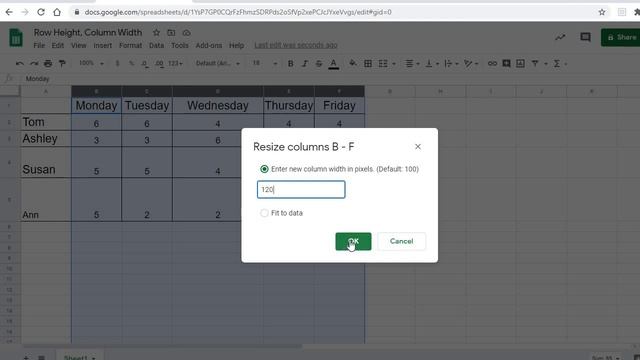The height and width of the screenshot is (360, 640).
Task: Click the Redo toolbar icon
Action: [x=34, y=63]
